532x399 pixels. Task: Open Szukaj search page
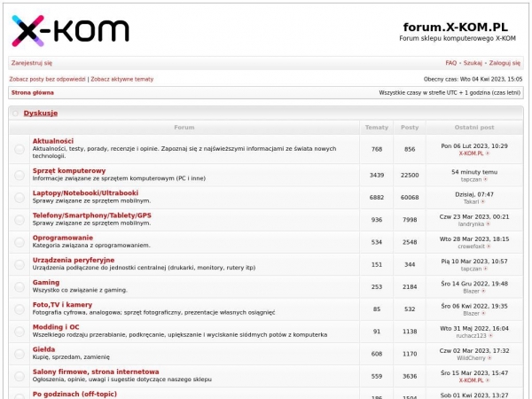point(473,63)
